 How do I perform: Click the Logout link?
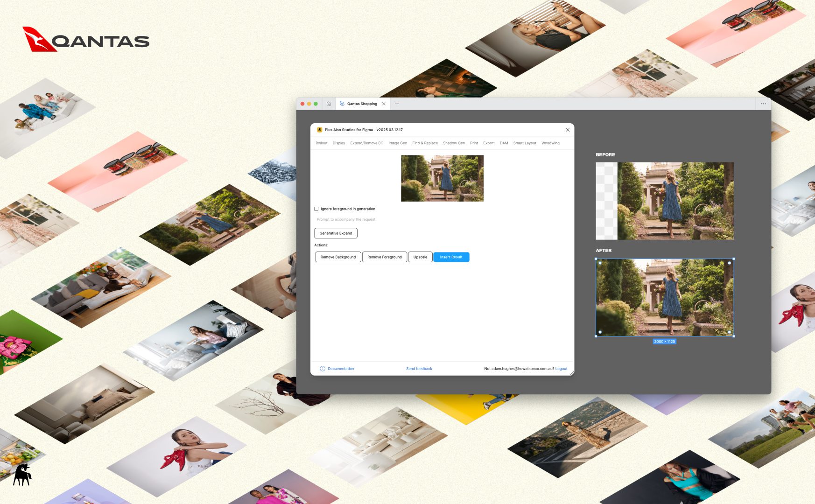point(561,369)
